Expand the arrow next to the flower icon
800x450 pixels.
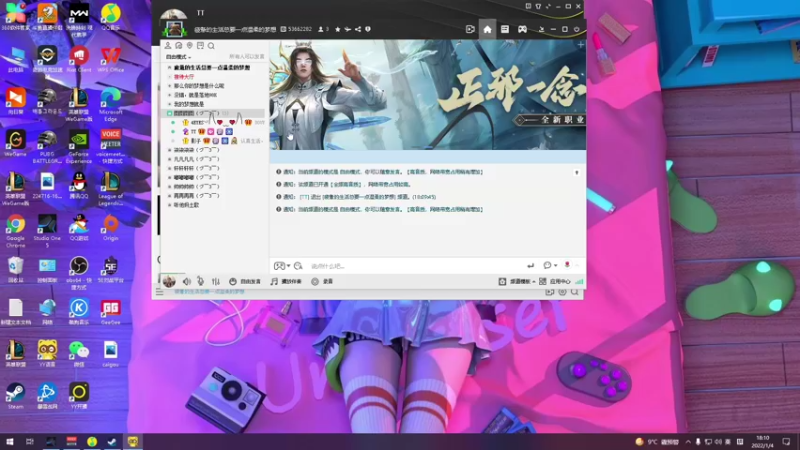coord(577,266)
